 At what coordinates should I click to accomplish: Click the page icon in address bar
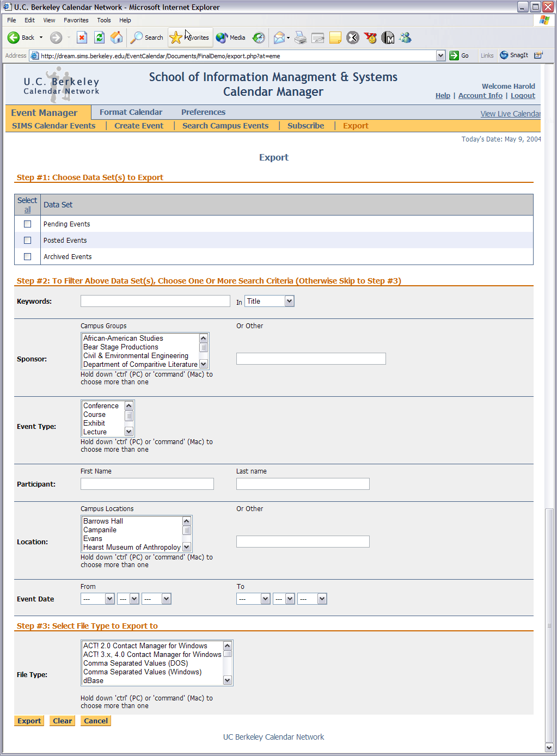[35, 56]
